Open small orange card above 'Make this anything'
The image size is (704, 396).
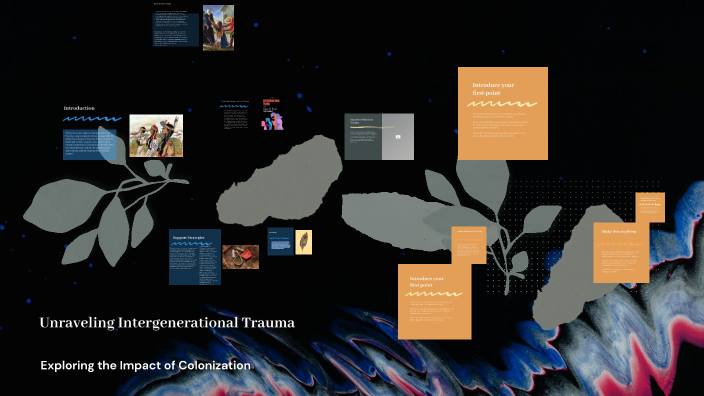tap(650, 207)
